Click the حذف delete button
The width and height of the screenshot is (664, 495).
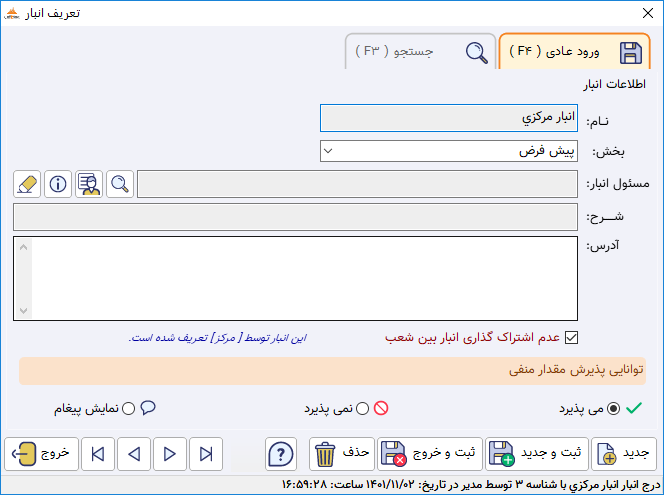[342, 454]
